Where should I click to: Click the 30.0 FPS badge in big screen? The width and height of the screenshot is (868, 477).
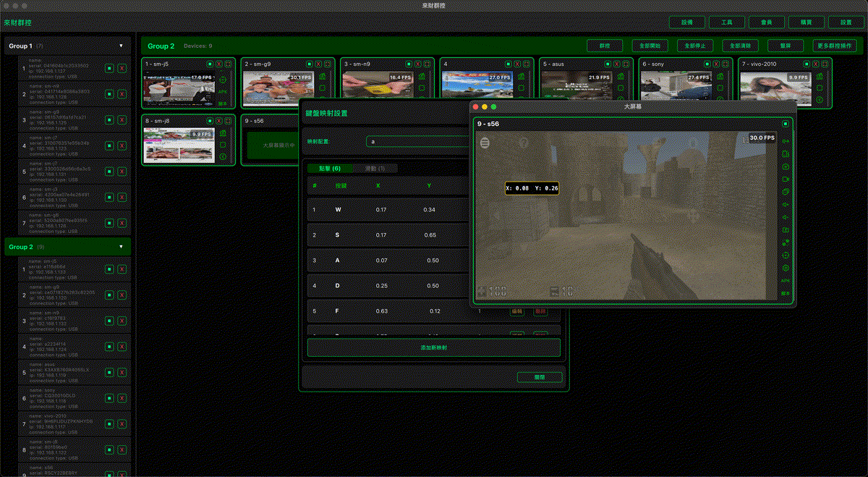point(762,138)
